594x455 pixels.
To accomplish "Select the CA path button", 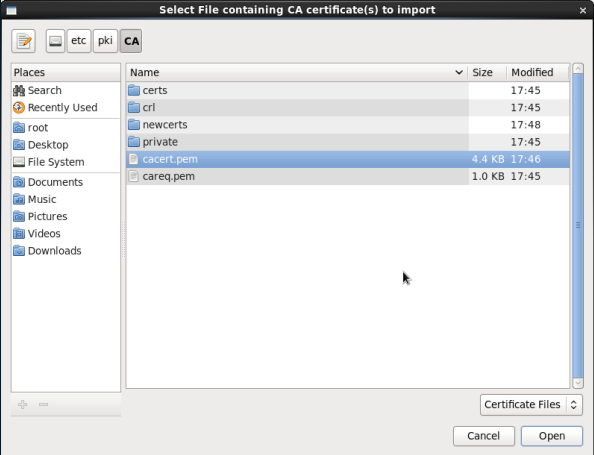I will [131, 41].
